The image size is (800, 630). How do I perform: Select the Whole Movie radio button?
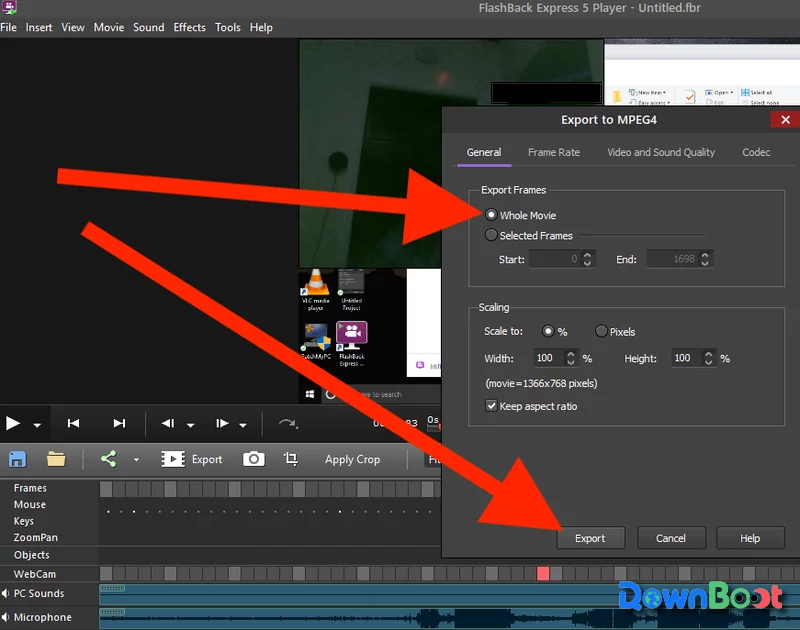coord(491,215)
